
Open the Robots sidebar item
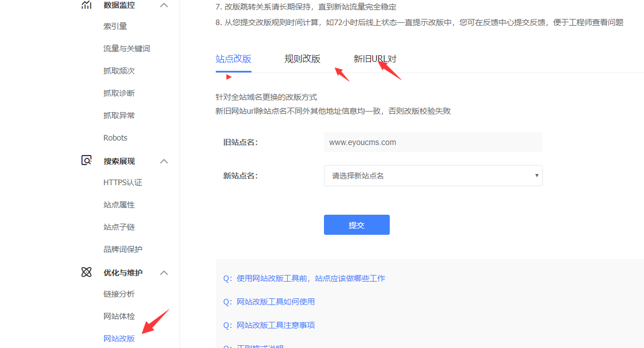pyautogui.click(x=115, y=138)
